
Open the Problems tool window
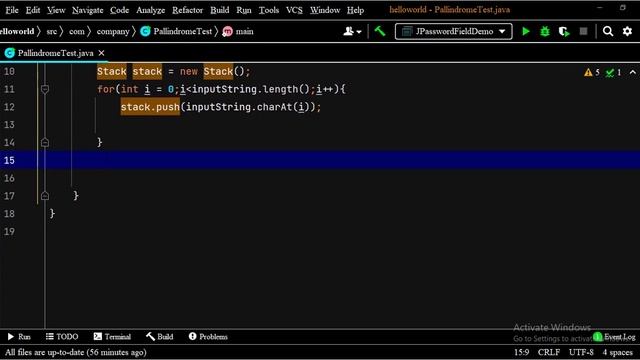click(x=208, y=337)
